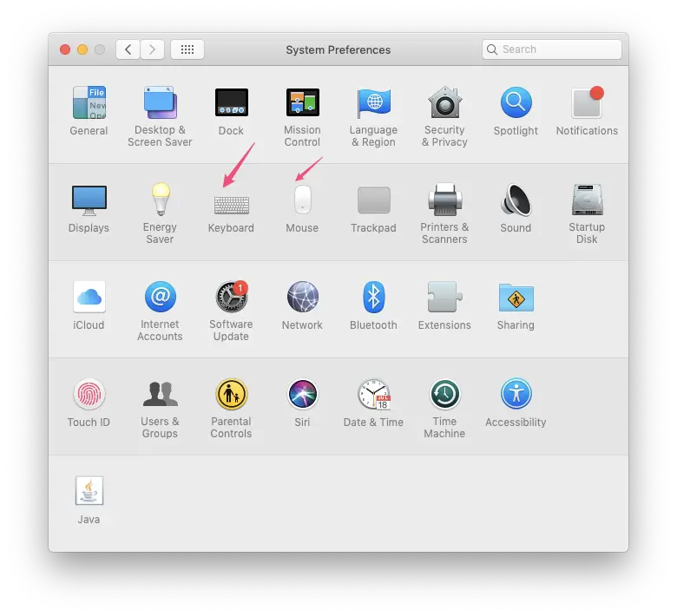The height and width of the screenshot is (616, 677).
Task: Minimize window with the yellow button
Action: [x=82, y=49]
